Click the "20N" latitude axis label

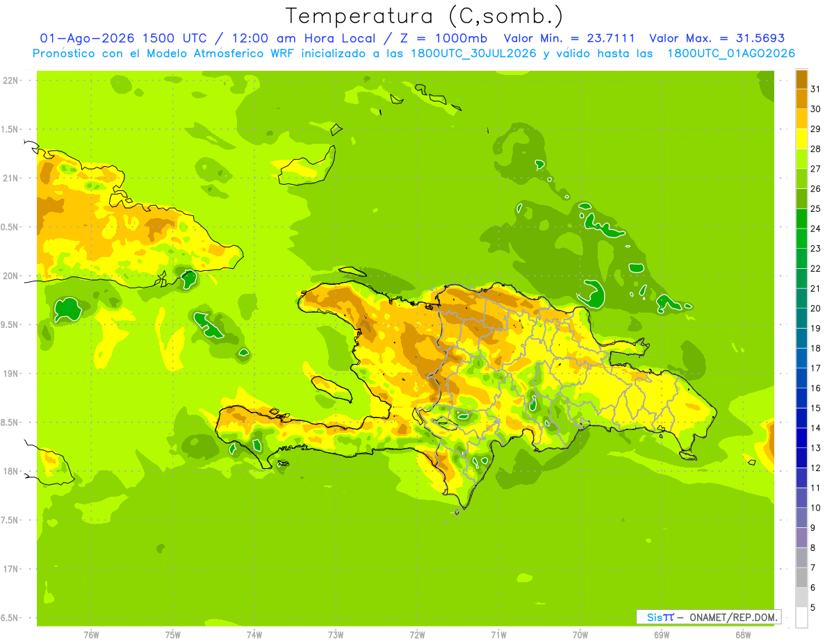point(10,276)
